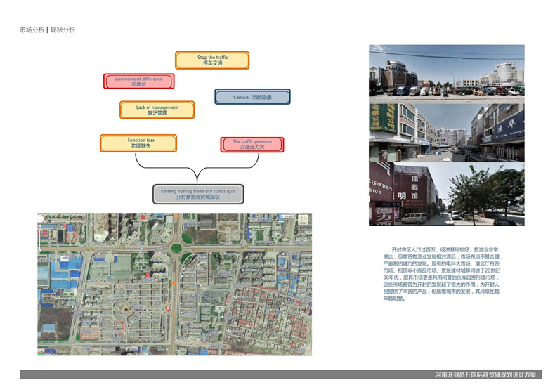Viewport: 555px width, 392px height.
Task: Select the 'Stop the traffic' box
Action: [x=212, y=60]
